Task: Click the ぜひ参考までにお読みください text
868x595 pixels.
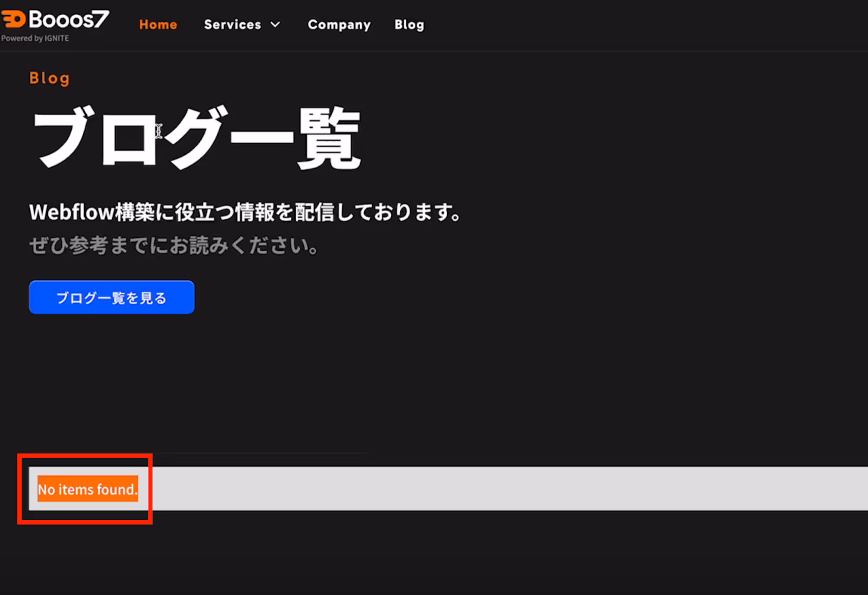Action: [174, 245]
